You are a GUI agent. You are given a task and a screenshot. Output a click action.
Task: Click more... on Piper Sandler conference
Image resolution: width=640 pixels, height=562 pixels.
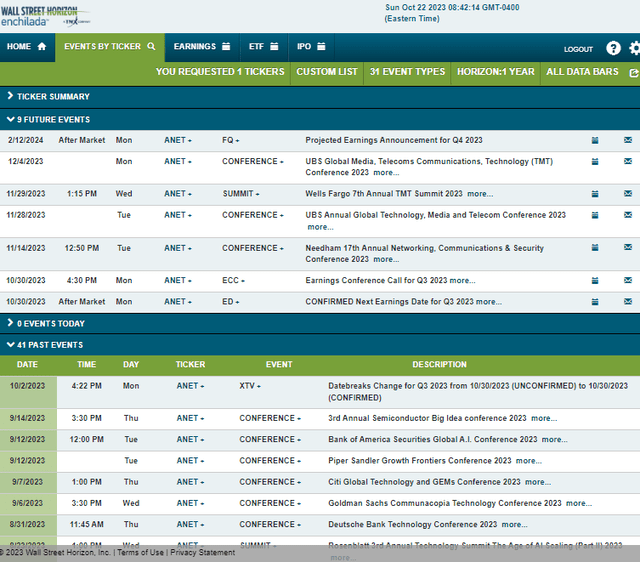coord(529,461)
